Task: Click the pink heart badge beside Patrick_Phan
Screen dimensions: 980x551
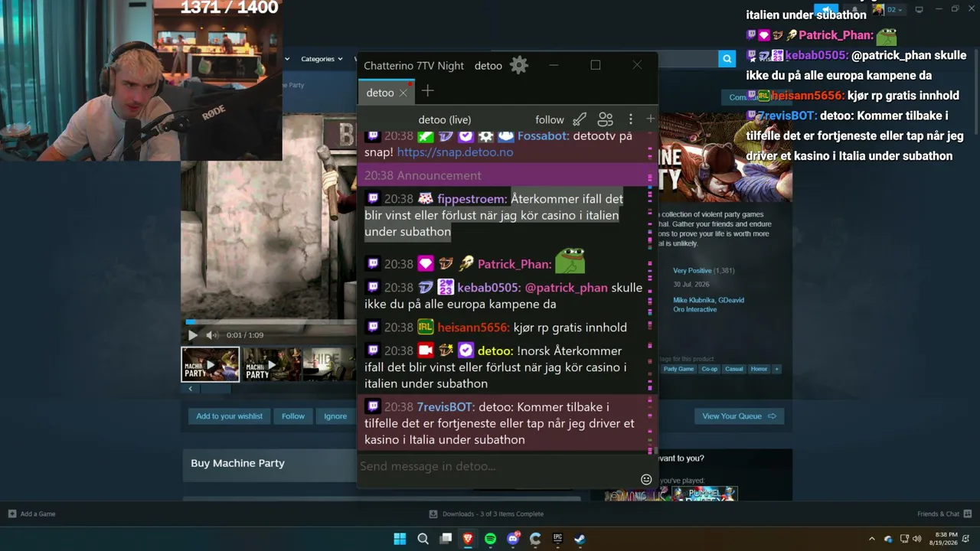Action: pyautogui.click(x=425, y=264)
